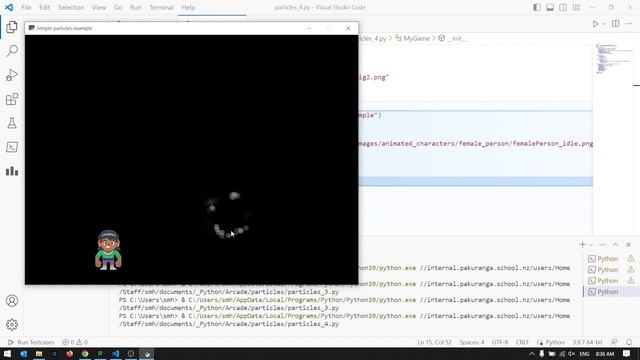Image resolution: width=640 pixels, height=360 pixels.
Task: Open the Manage gear icon
Action: pyautogui.click(x=12, y=325)
